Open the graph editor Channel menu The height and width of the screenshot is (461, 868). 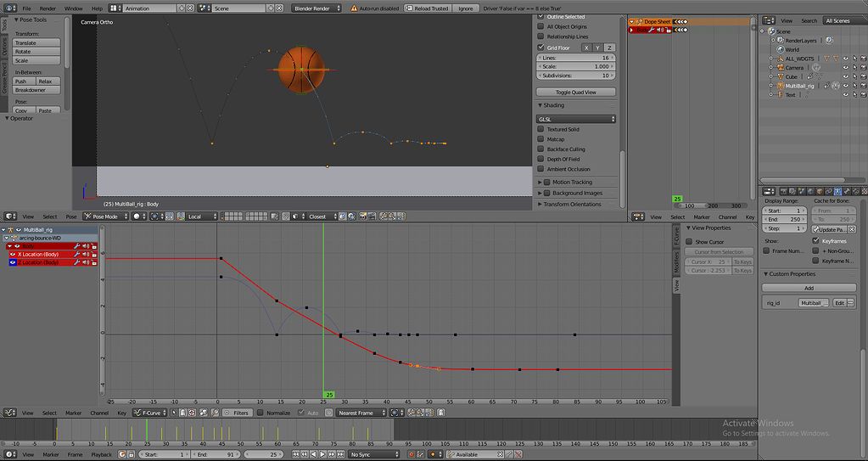(99, 413)
